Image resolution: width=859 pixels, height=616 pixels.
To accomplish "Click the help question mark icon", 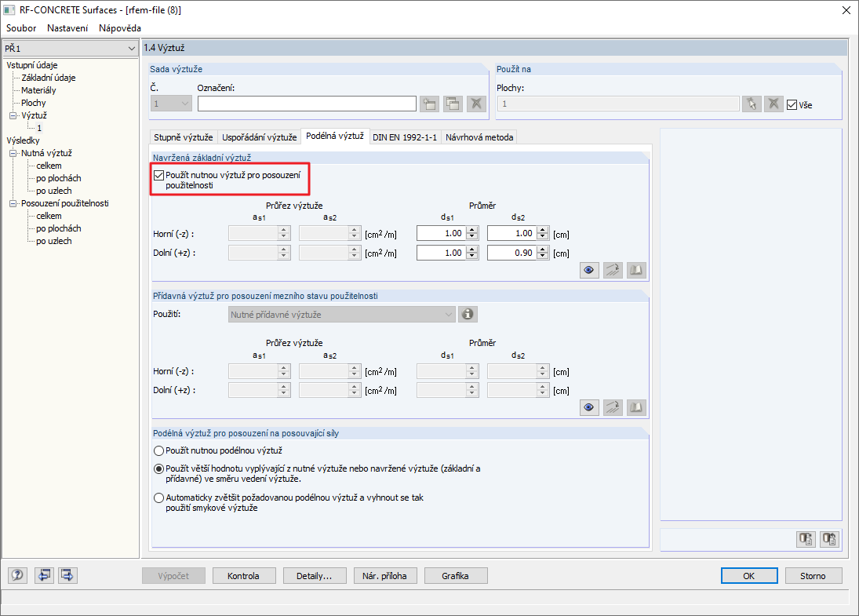I will (x=17, y=575).
